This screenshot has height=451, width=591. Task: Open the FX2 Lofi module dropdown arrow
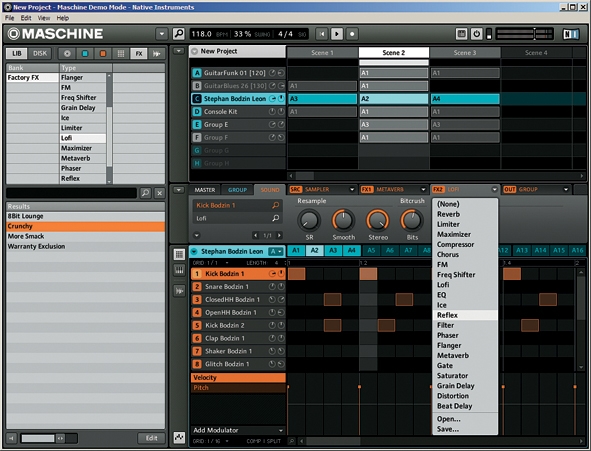[x=494, y=190]
